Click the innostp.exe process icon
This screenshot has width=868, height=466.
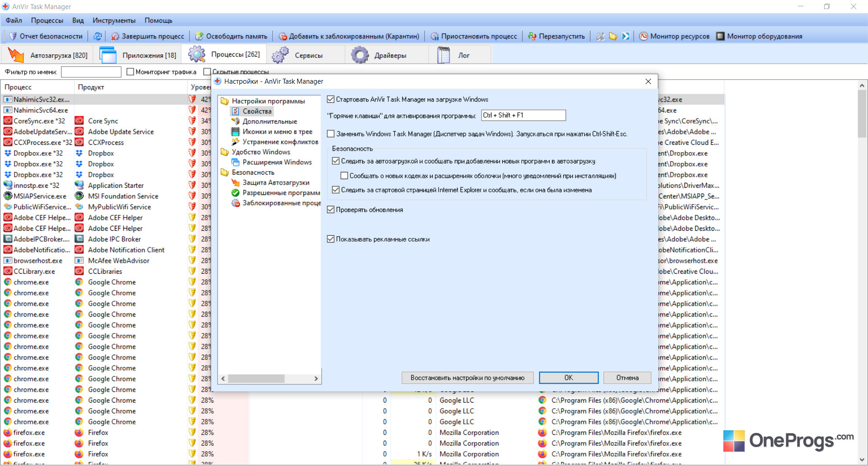pos(8,185)
